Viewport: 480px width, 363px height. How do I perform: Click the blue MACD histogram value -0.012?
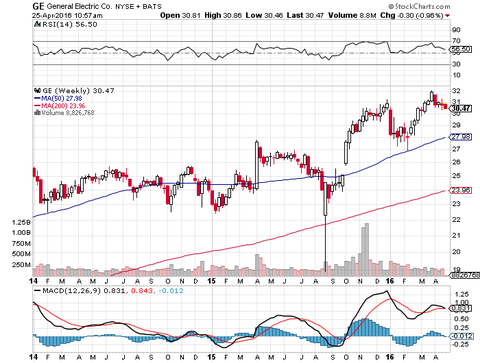[x=171, y=291]
